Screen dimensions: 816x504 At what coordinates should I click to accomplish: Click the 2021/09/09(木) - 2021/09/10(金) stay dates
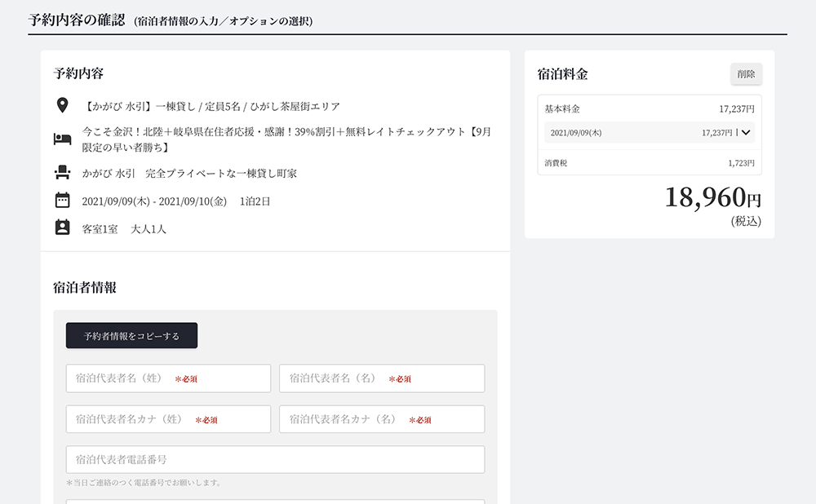click(154, 201)
